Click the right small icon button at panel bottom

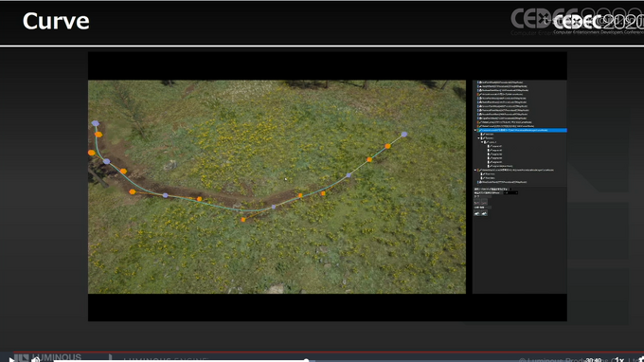(484, 213)
